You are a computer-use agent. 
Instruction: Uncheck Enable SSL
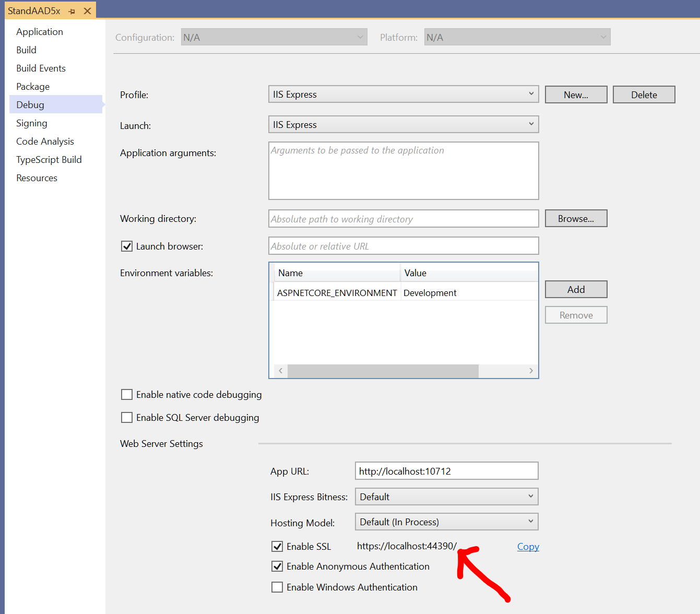277,546
